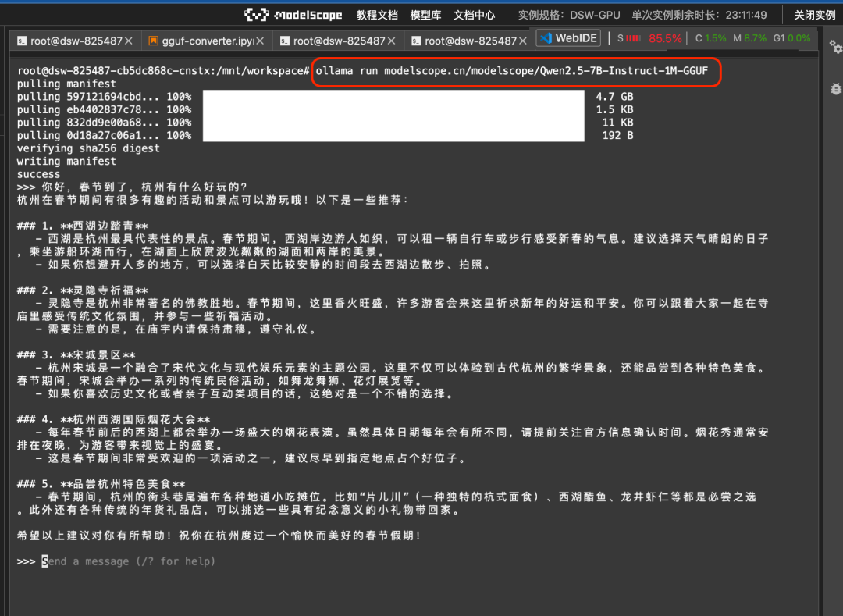Viewport: 843px width, 616px height.
Task: Click the 关闭实例 button
Action: point(814,15)
